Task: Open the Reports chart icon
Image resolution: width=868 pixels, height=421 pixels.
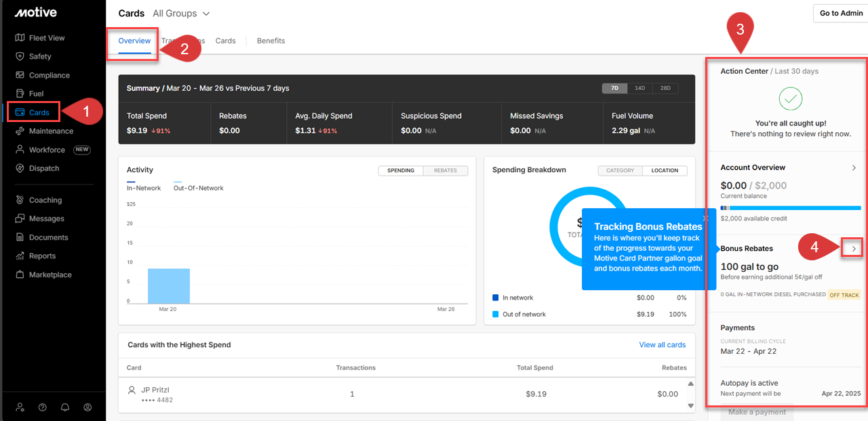Action: (20, 256)
